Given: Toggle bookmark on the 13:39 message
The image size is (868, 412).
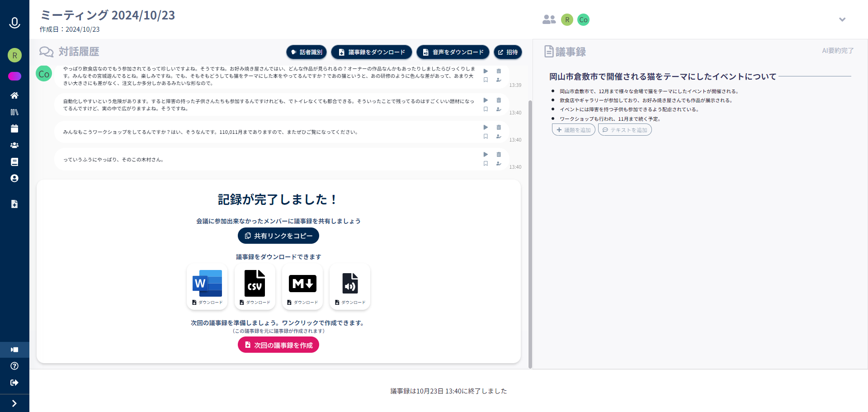Looking at the screenshot, I should point(486,80).
